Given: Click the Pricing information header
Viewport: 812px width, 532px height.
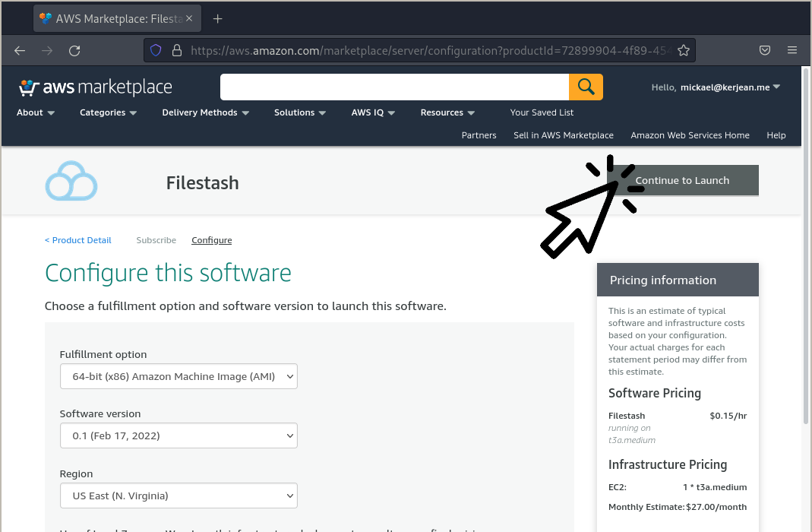Looking at the screenshot, I should (678, 280).
